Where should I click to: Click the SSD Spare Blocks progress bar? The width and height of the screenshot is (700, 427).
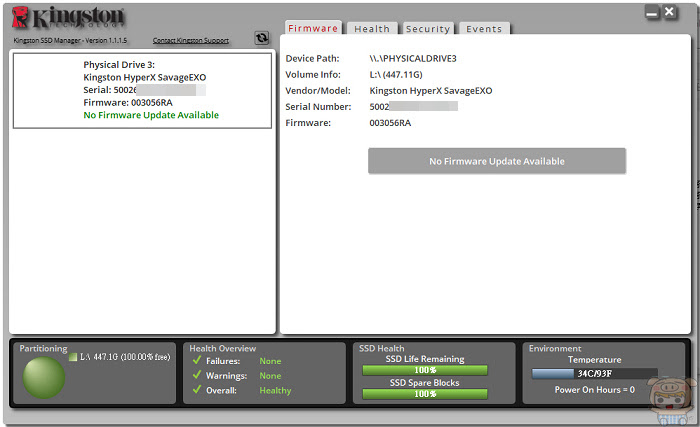pyautogui.click(x=425, y=394)
